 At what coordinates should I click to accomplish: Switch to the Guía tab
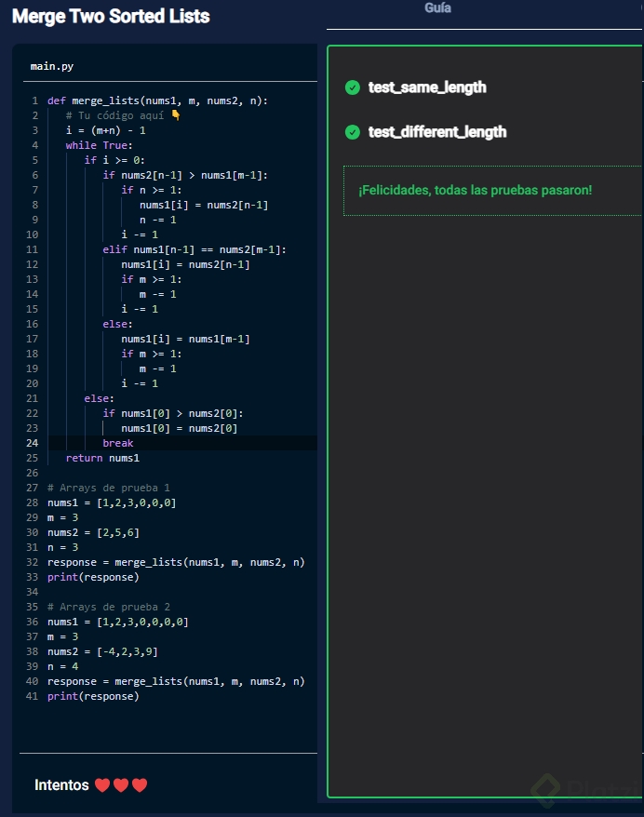coord(437,7)
